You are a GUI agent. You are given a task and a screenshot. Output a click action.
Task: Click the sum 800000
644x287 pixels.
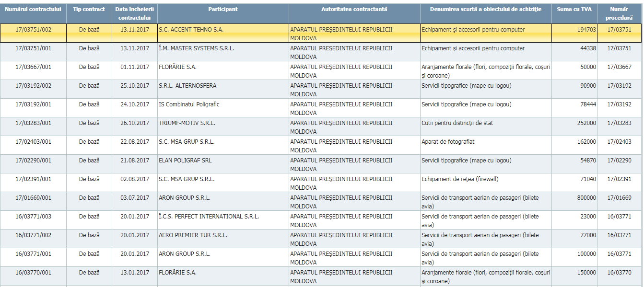(587, 198)
